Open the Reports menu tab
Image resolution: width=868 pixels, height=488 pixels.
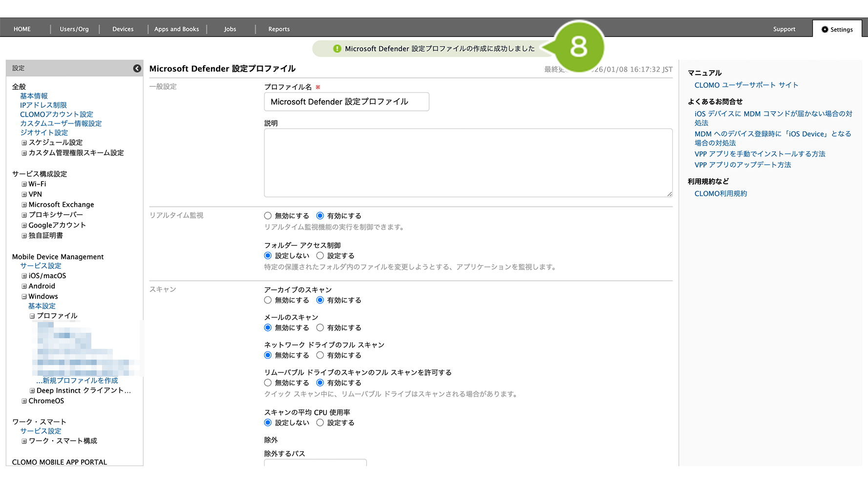click(279, 29)
